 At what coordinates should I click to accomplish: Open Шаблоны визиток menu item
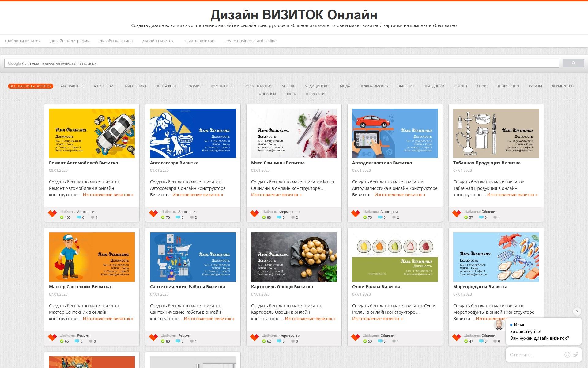(x=23, y=41)
